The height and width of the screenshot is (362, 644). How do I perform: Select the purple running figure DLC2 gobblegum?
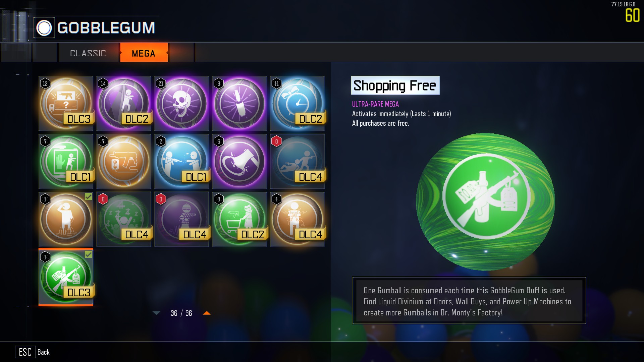[x=124, y=104]
